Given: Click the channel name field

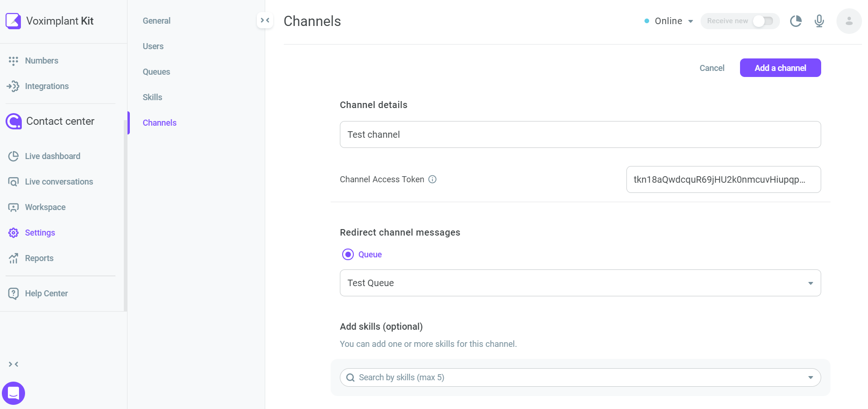Looking at the screenshot, I should (580, 134).
